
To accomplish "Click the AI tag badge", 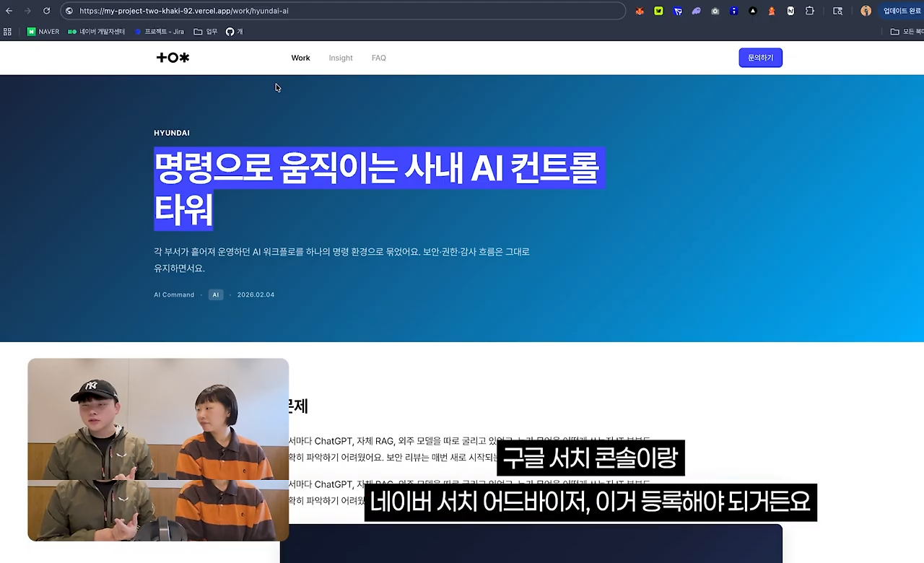I will (216, 294).
